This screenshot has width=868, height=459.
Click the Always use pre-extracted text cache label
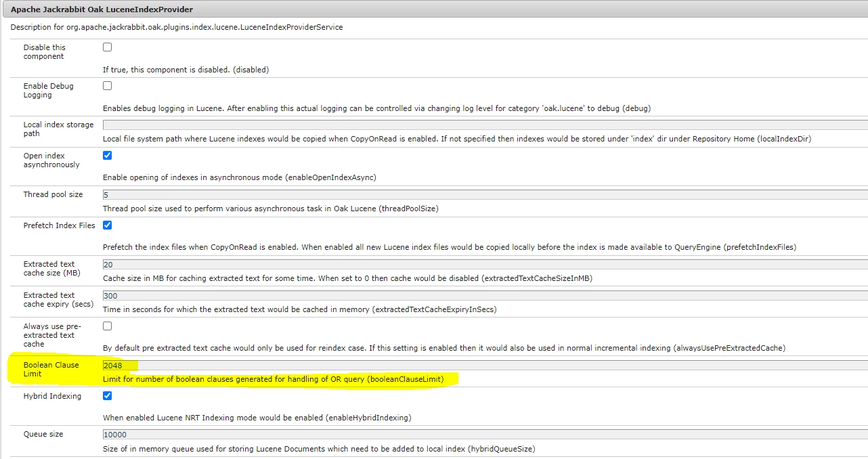[x=52, y=335]
